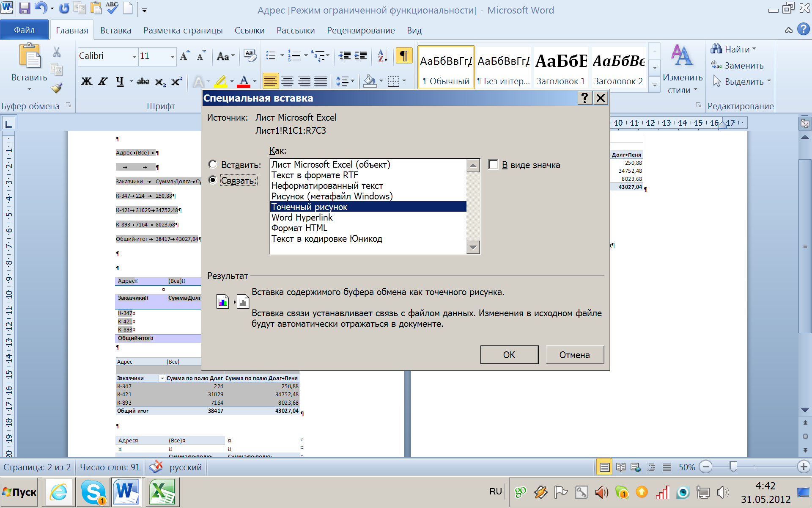Toggle strikethrough text (abc)
This screenshot has height=508, width=812.
coord(143,82)
